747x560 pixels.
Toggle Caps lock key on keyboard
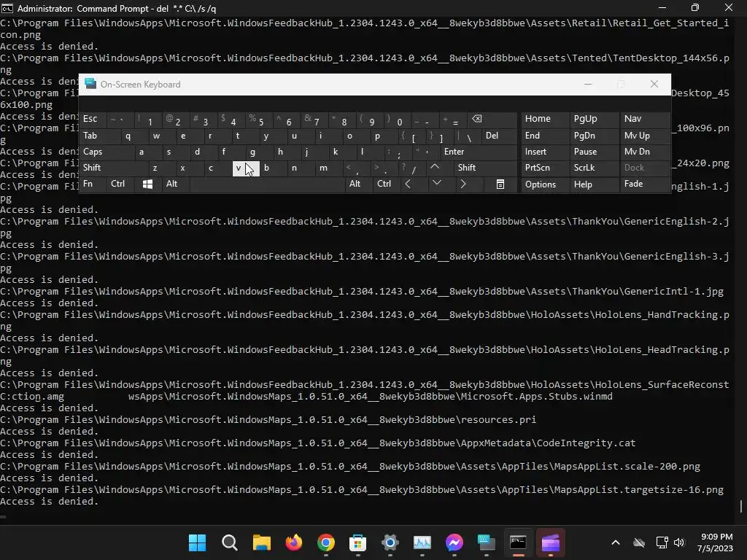pos(107,152)
